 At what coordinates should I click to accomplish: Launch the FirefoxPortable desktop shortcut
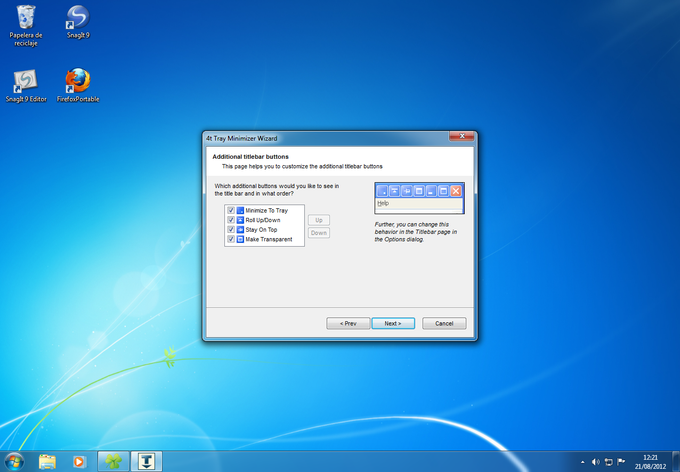[78, 86]
